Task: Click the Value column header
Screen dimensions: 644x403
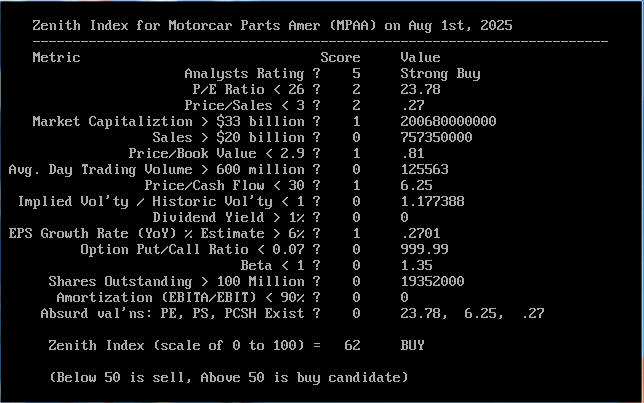Action: click(x=420, y=57)
